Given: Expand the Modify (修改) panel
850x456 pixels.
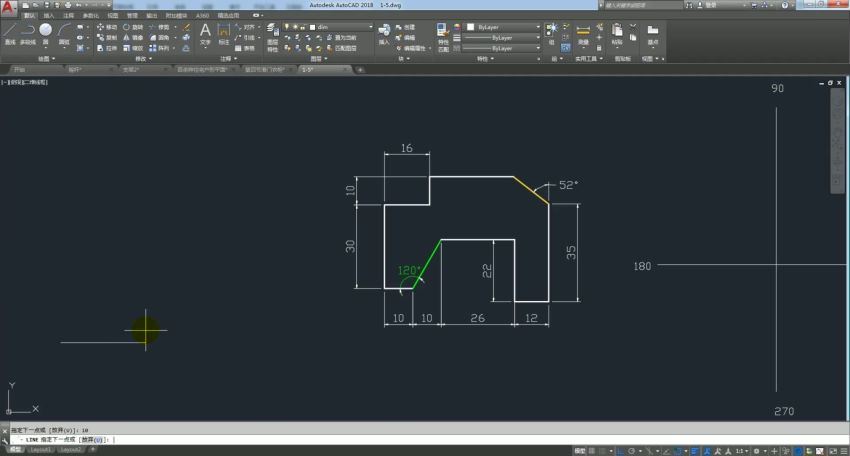Looking at the screenshot, I should (x=143, y=59).
